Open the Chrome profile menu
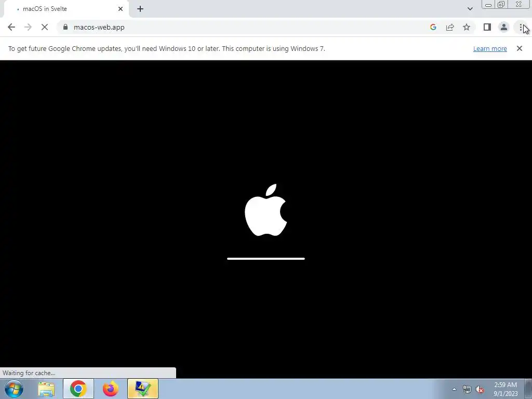The image size is (532, 399). pyautogui.click(x=504, y=27)
